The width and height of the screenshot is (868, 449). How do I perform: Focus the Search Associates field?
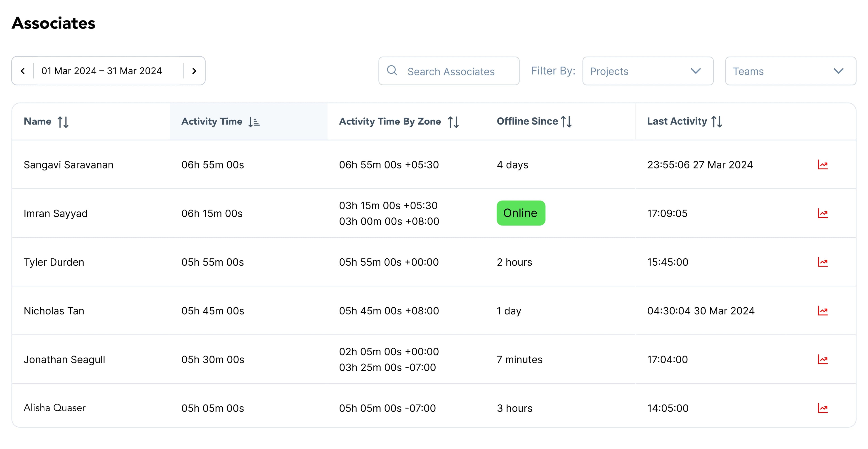[449, 71]
